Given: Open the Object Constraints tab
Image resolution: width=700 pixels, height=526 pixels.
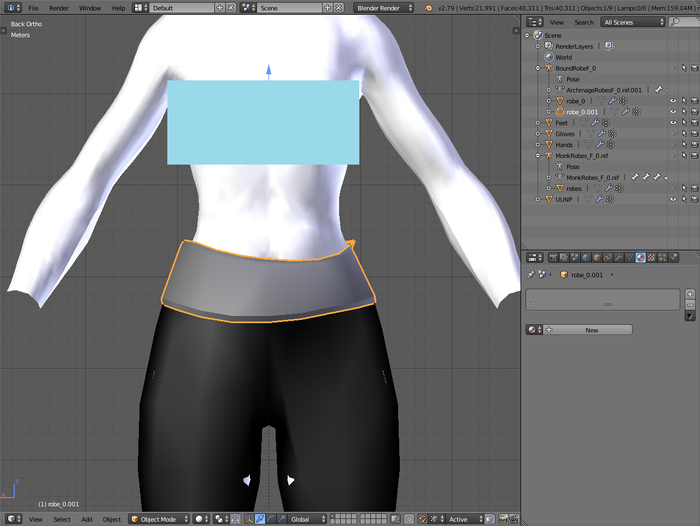Looking at the screenshot, I should (x=606, y=257).
